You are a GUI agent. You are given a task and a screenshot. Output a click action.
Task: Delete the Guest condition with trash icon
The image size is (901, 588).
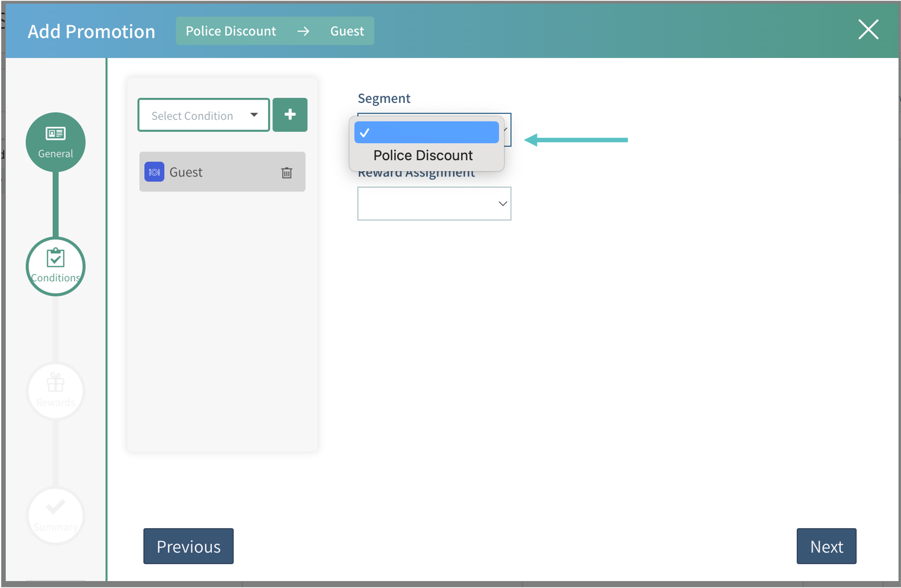pyautogui.click(x=286, y=173)
